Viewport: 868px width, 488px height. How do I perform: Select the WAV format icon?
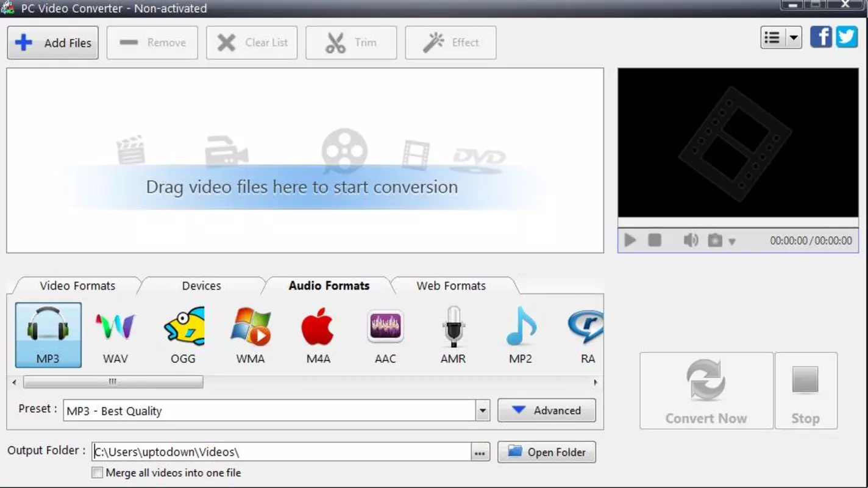click(x=115, y=335)
